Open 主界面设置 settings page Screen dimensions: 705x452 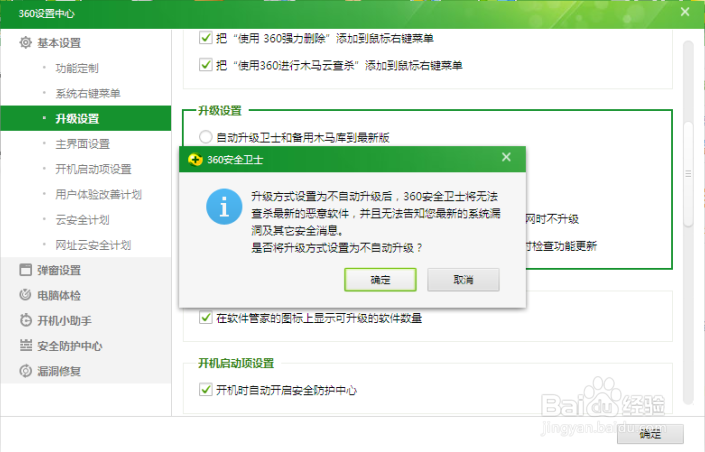pyautogui.click(x=82, y=144)
